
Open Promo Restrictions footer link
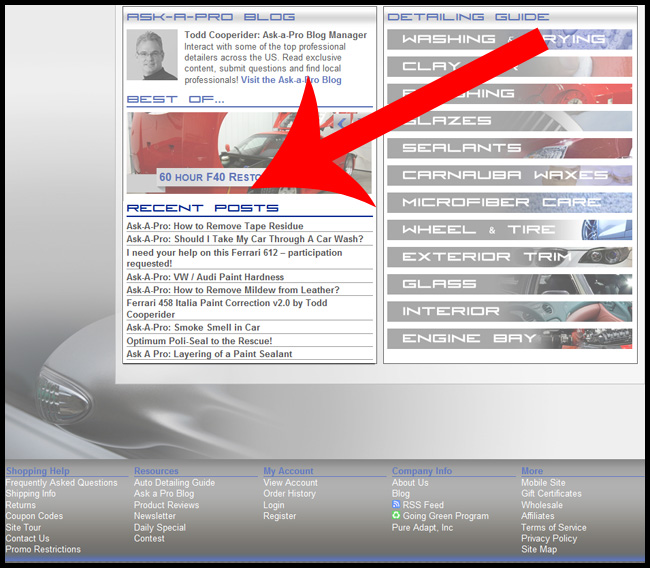tap(43, 549)
